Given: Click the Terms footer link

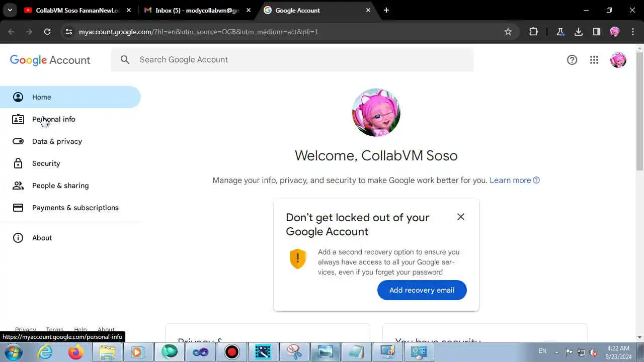Looking at the screenshot, I should point(54,330).
